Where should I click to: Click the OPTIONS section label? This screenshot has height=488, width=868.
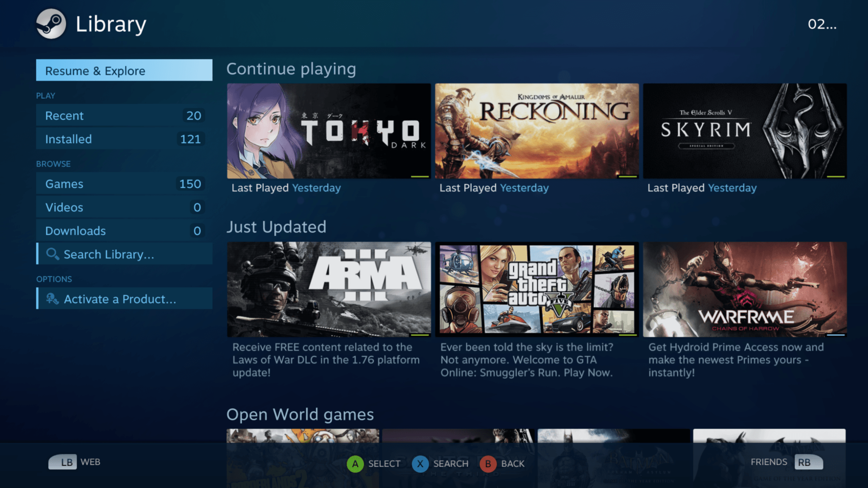(x=54, y=279)
